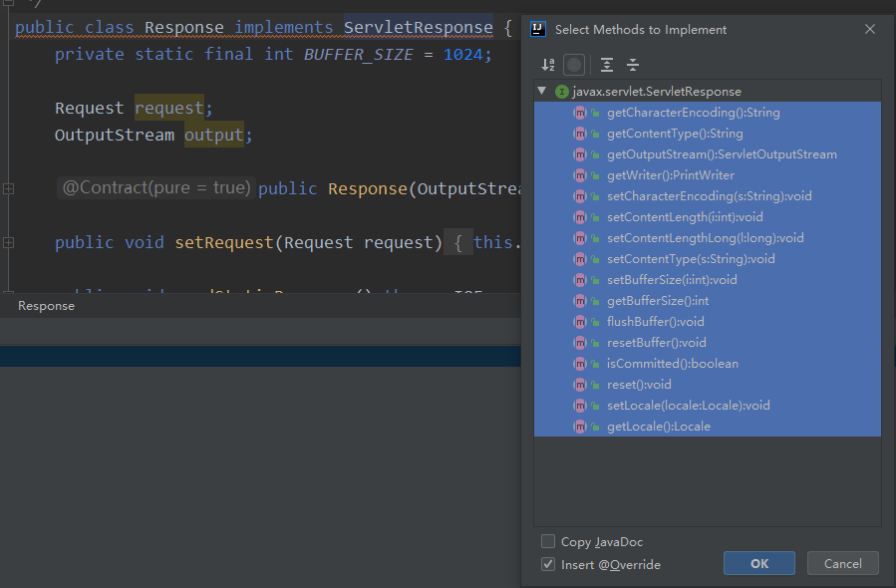Click the interface icon beside javax.servlet.ServletResponse

point(562,92)
